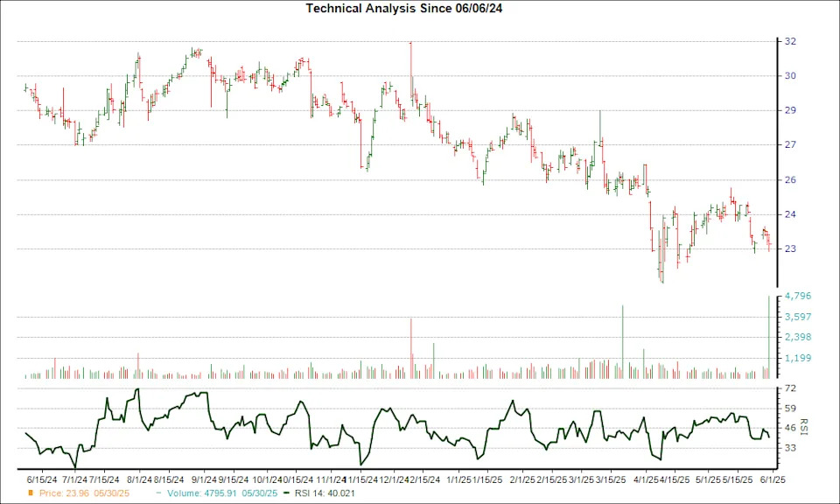Click the date label 7/1/24
Screen dimensions: 840x504
[75, 479]
